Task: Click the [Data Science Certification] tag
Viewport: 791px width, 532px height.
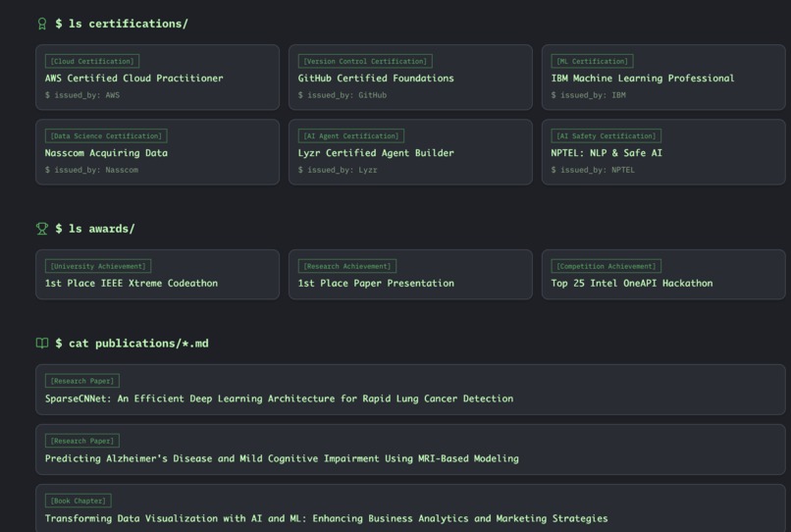Action: click(x=106, y=135)
